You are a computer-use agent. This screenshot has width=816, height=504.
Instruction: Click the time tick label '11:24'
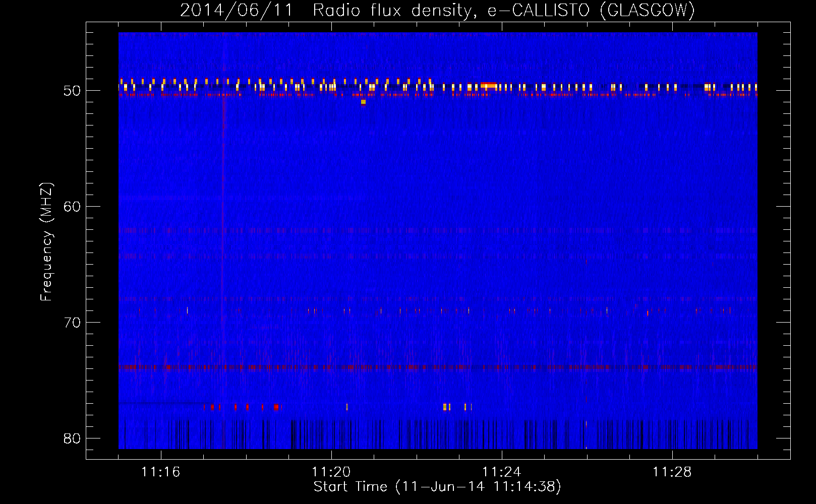point(502,472)
